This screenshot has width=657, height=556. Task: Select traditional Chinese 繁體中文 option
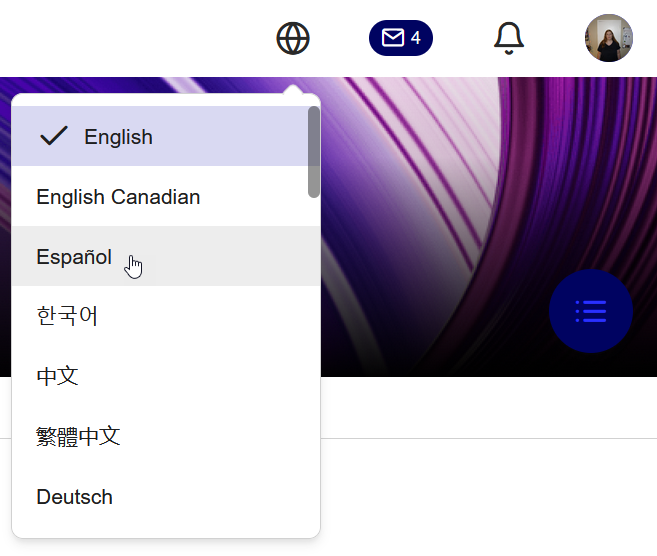pos(166,436)
